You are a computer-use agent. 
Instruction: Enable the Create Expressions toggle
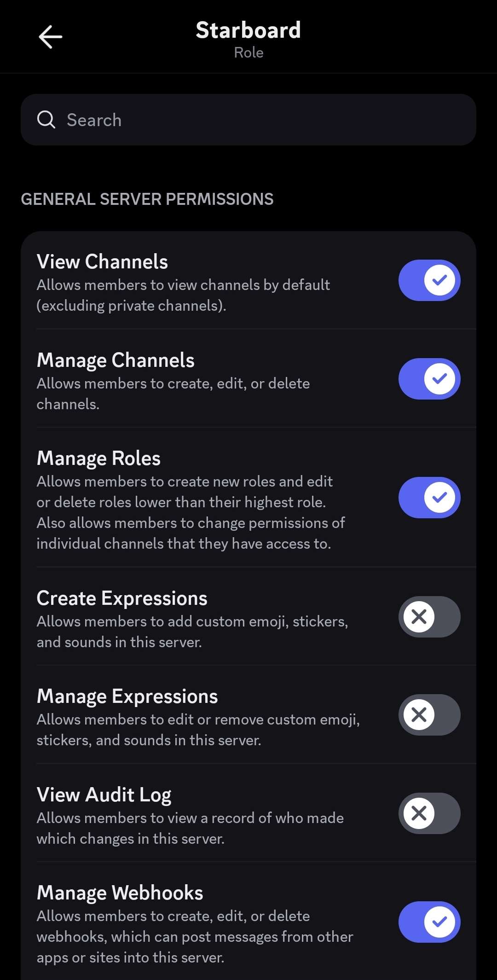(x=429, y=617)
